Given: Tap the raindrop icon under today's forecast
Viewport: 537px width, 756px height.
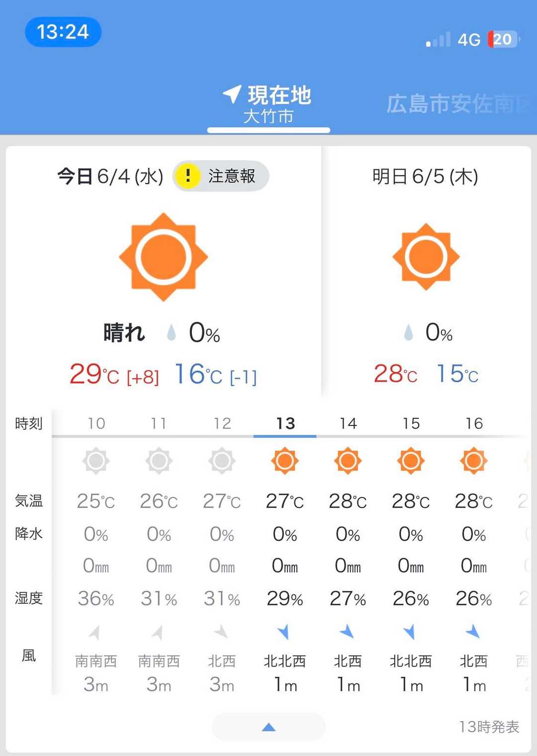Looking at the screenshot, I should pos(172,333).
